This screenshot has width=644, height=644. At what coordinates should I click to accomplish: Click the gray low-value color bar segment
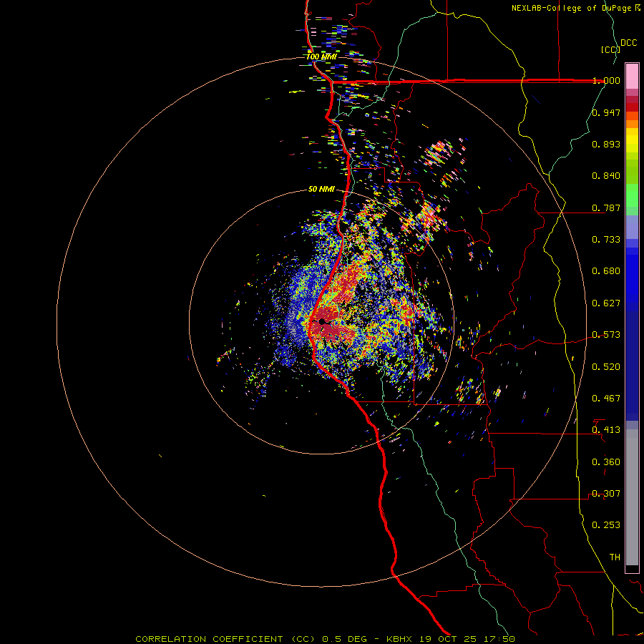(x=632, y=497)
